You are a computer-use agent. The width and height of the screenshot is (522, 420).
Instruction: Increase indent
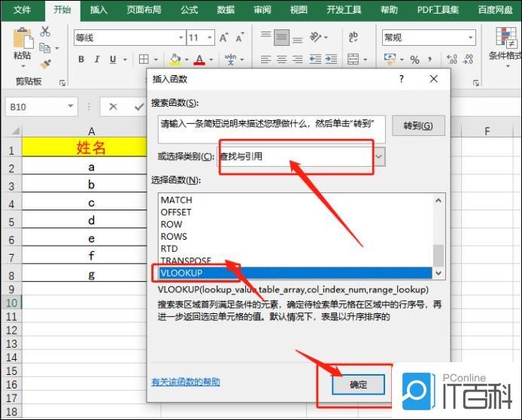pyautogui.click(x=331, y=59)
